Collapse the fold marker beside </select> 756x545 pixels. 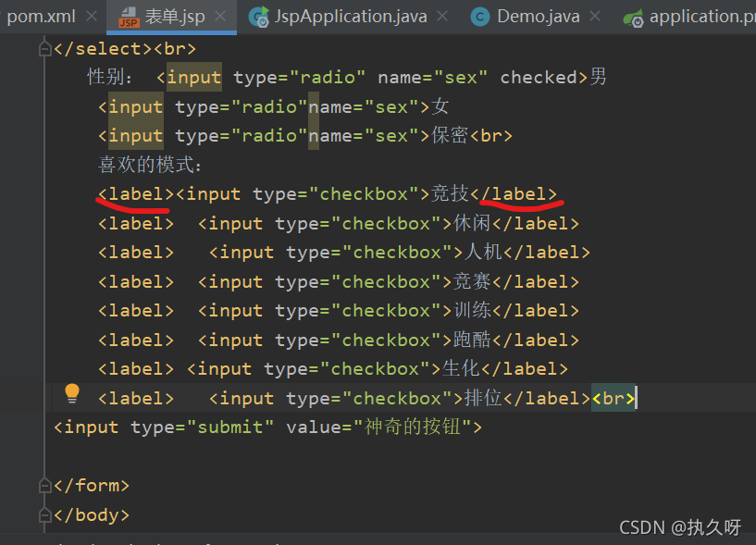point(44,49)
